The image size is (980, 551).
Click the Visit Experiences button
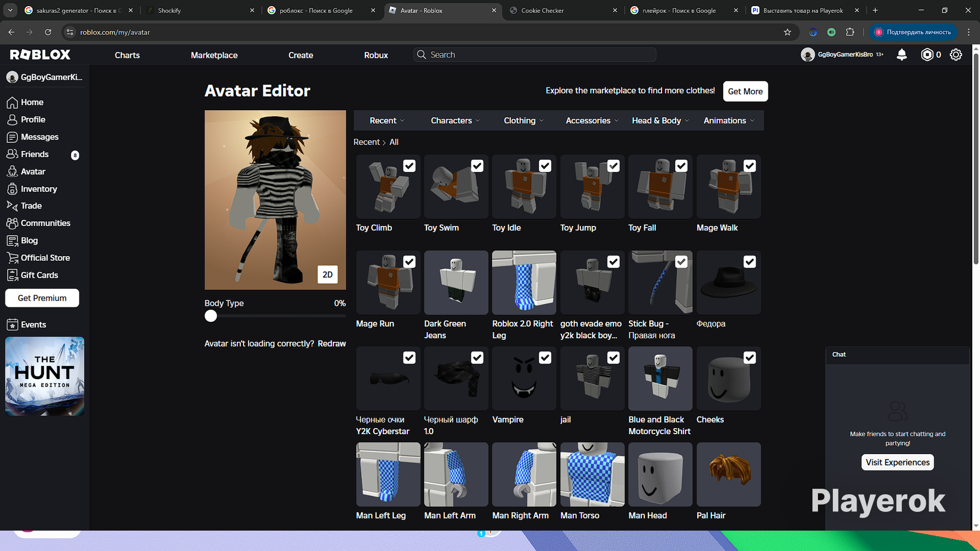897,462
